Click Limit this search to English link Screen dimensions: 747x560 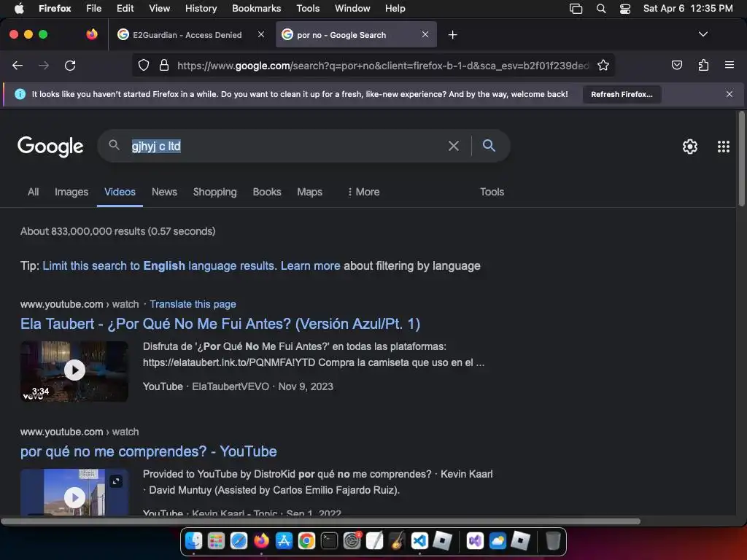point(158,265)
